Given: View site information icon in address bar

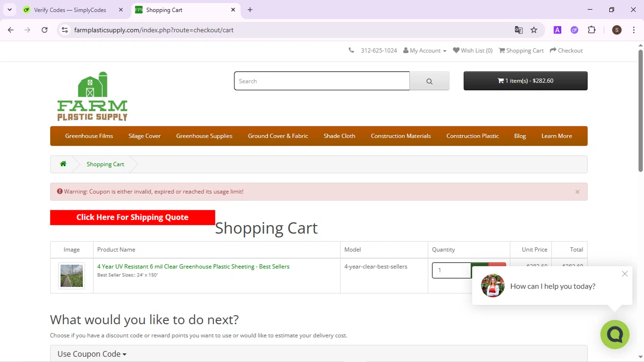Looking at the screenshot, I should click(65, 30).
